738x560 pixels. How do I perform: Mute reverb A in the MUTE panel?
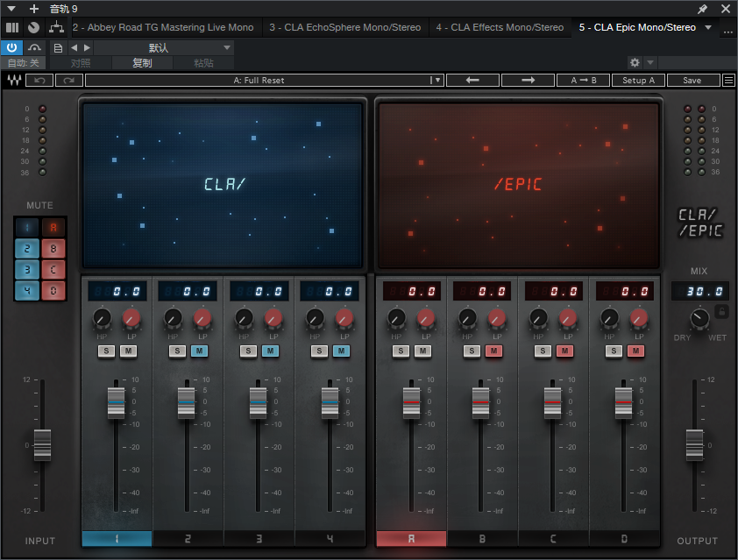53,228
